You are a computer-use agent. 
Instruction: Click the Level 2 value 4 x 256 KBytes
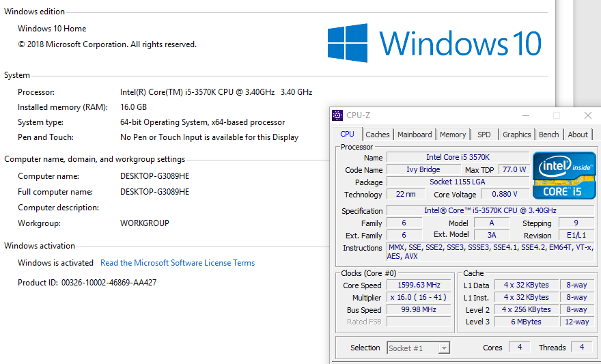(x=527, y=309)
